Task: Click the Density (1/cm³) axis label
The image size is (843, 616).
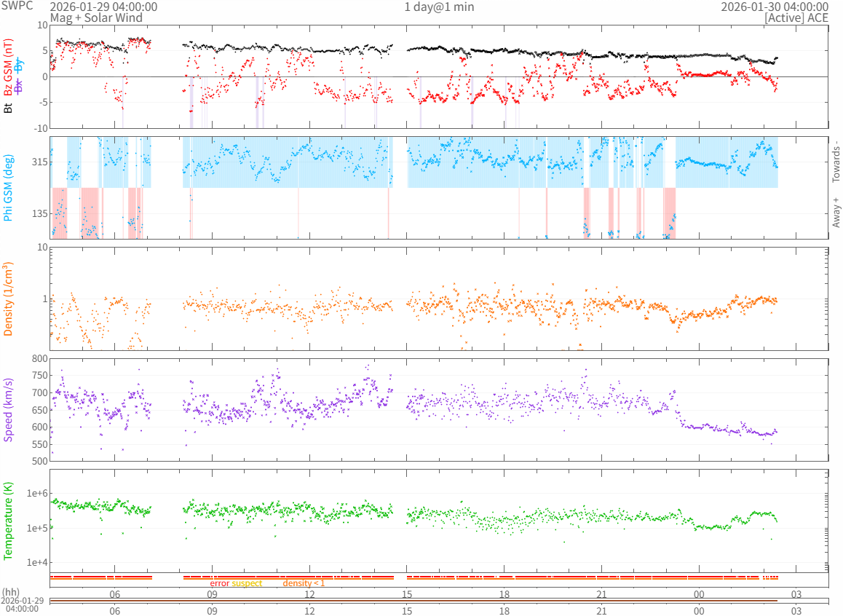Action: point(8,299)
